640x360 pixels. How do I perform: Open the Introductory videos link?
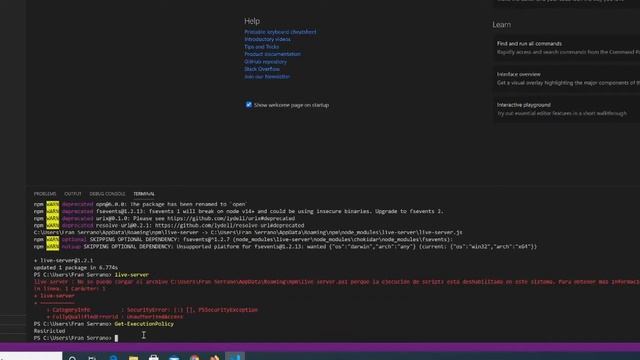tap(267, 39)
